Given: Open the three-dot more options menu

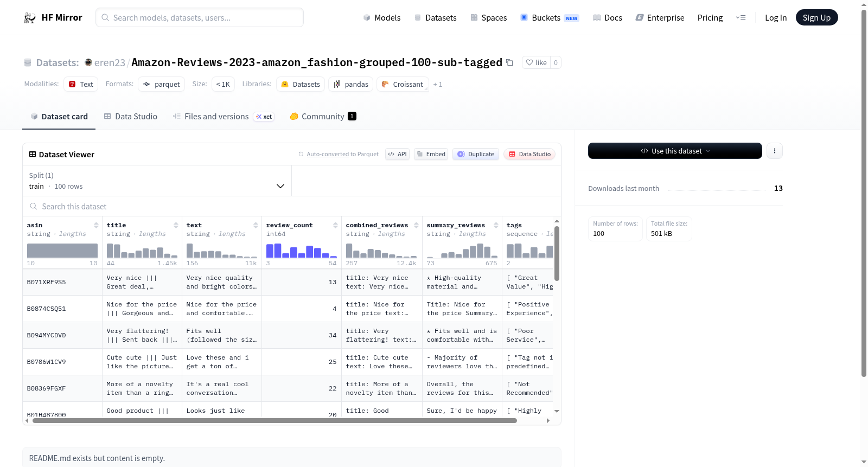Looking at the screenshot, I should [775, 151].
